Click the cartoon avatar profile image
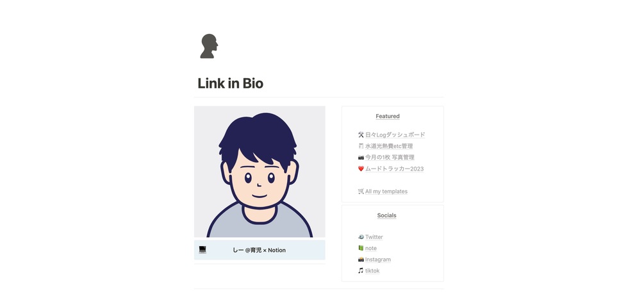The width and height of the screenshot is (644, 298). point(260,172)
